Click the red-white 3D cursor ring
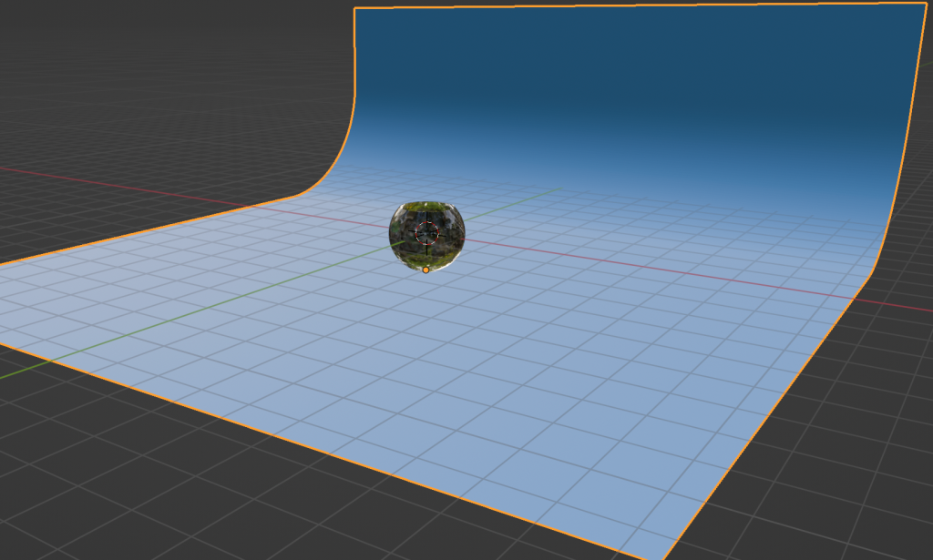Screen dimensions: 933x560 tap(426, 233)
